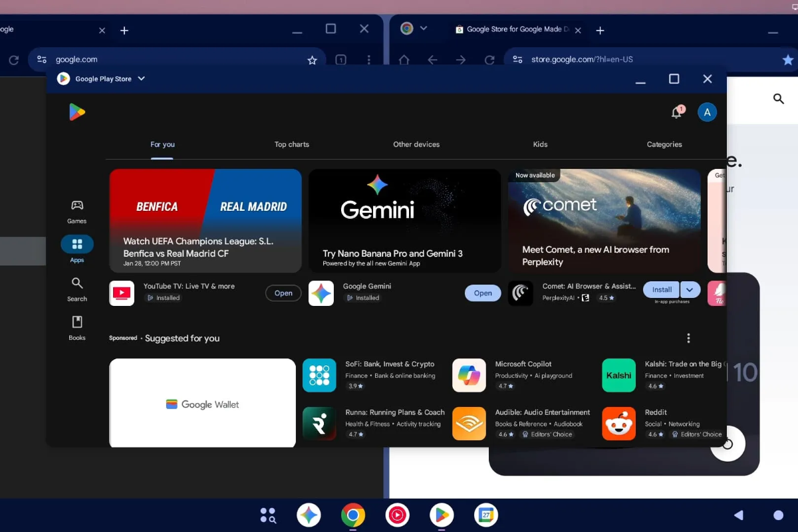Open Search in the Play Store sidebar
The image size is (798, 532).
click(77, 289)
